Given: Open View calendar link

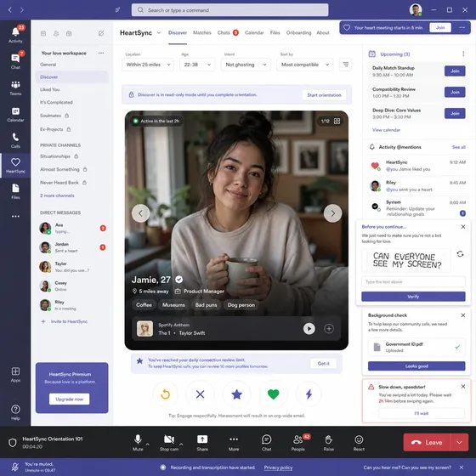Looking at the screenshot, I should 386,130.
